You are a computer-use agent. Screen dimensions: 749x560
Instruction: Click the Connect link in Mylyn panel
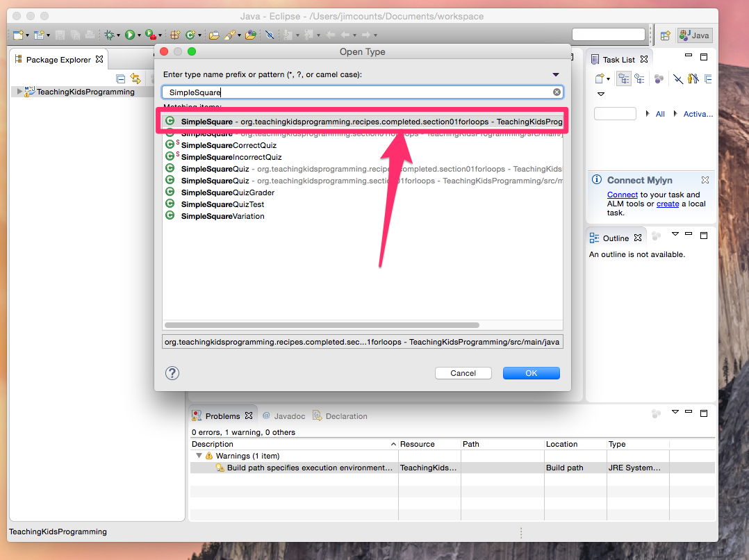tap(622, 195)
